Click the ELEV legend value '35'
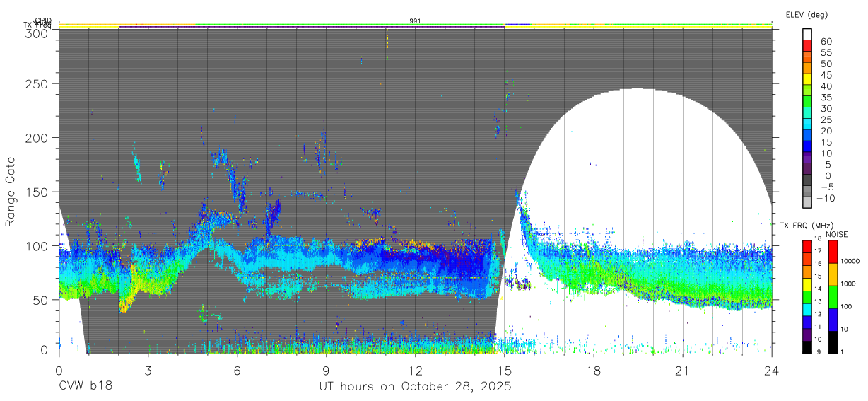This screenshot has height=401, width=868. coord(826,97)
